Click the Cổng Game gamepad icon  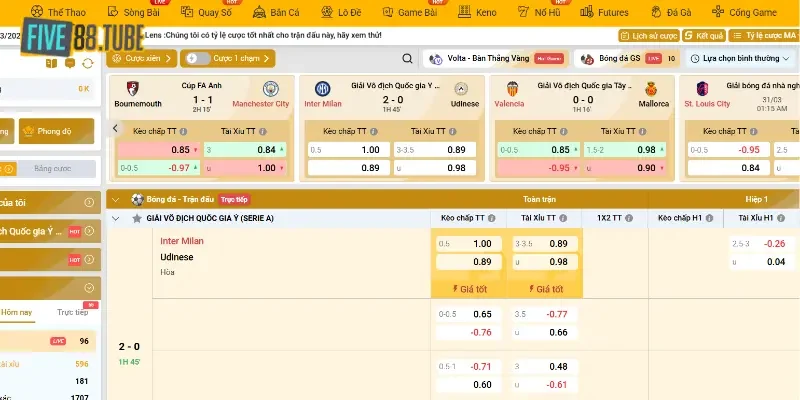point(718,11)
